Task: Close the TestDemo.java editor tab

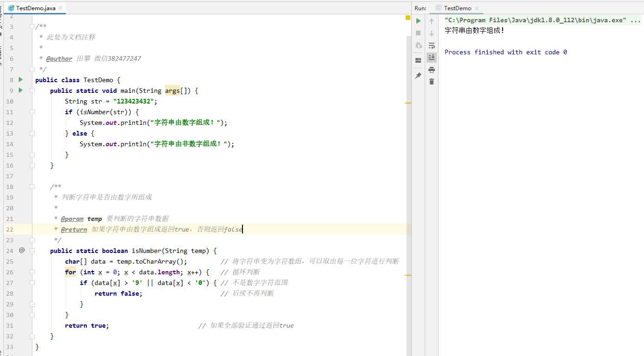Action: pos(61,8)
